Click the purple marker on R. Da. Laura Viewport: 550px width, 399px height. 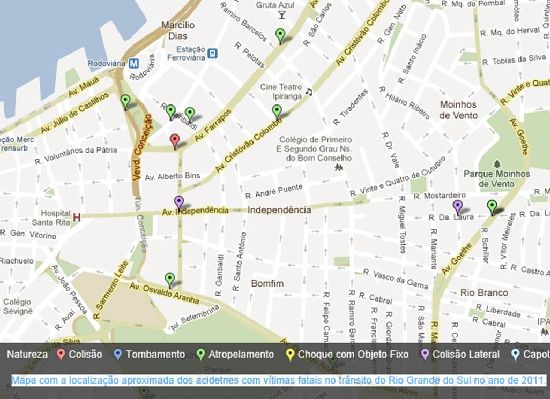[457, 208]
